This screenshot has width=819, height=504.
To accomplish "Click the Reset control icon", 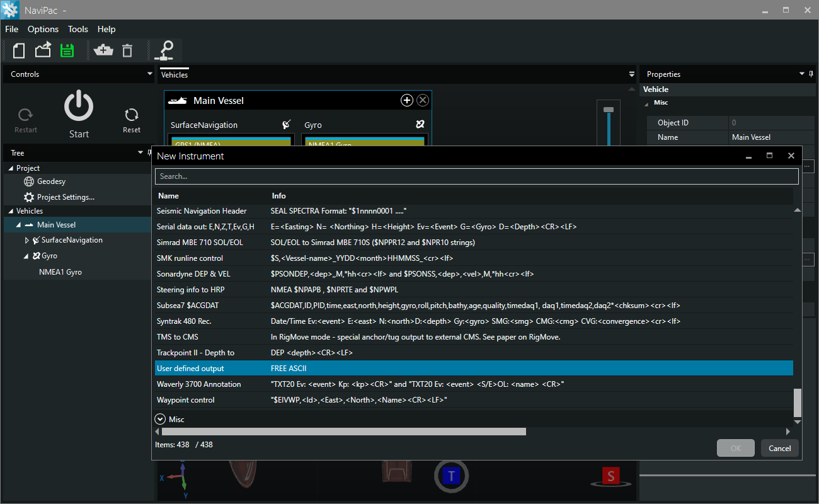I will point(132,115).
